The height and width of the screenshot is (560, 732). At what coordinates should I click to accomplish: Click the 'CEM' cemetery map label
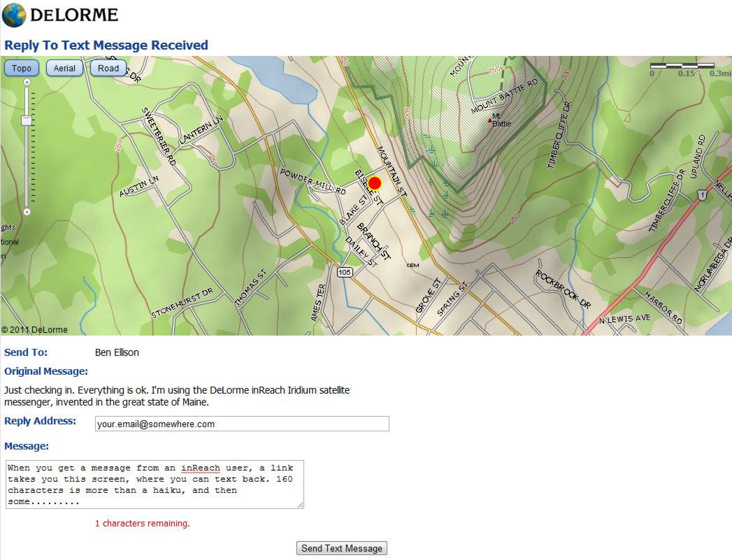click(x=412, y=265)
